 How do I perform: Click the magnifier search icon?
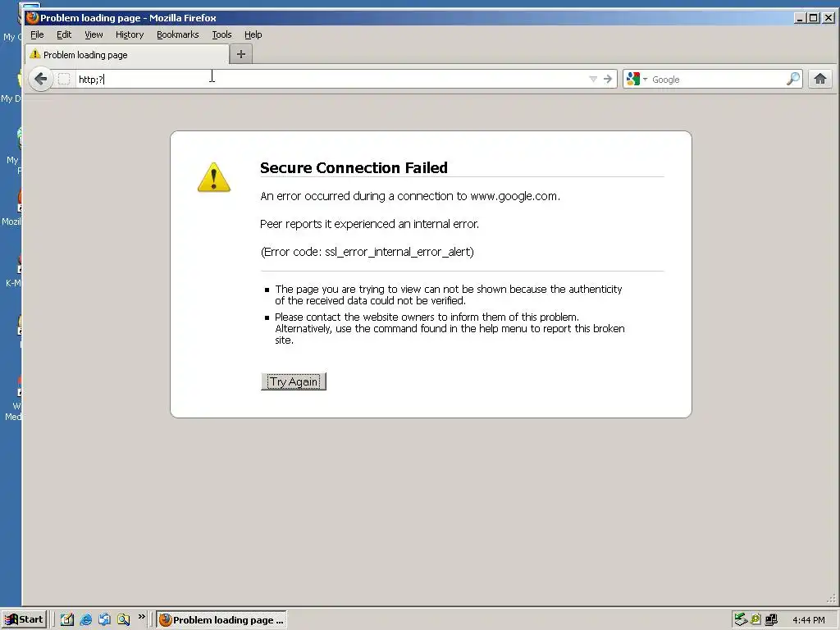[793, 80]
